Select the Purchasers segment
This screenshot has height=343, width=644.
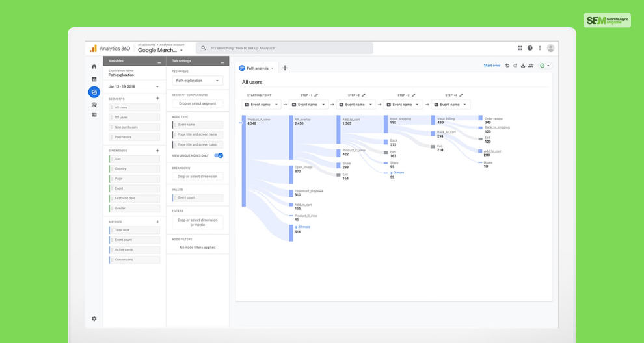point(134,137)
